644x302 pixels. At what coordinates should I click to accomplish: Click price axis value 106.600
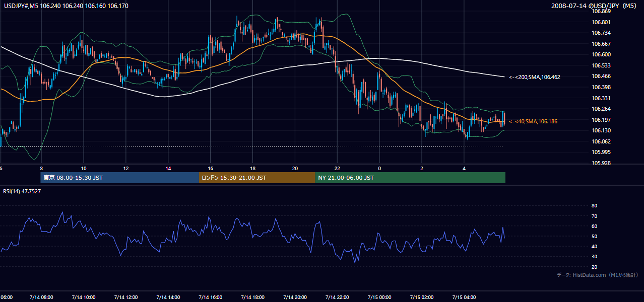click(x=602, y=54)
